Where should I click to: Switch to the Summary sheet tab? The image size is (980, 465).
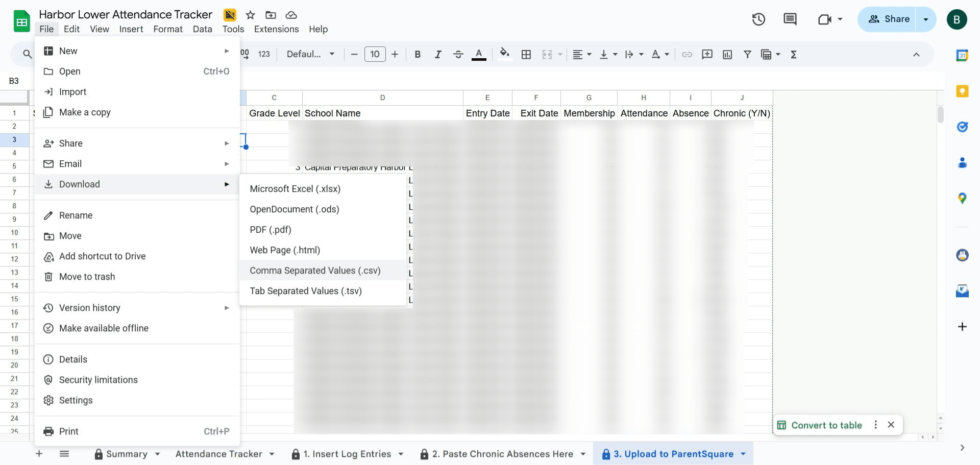point(127,454)
